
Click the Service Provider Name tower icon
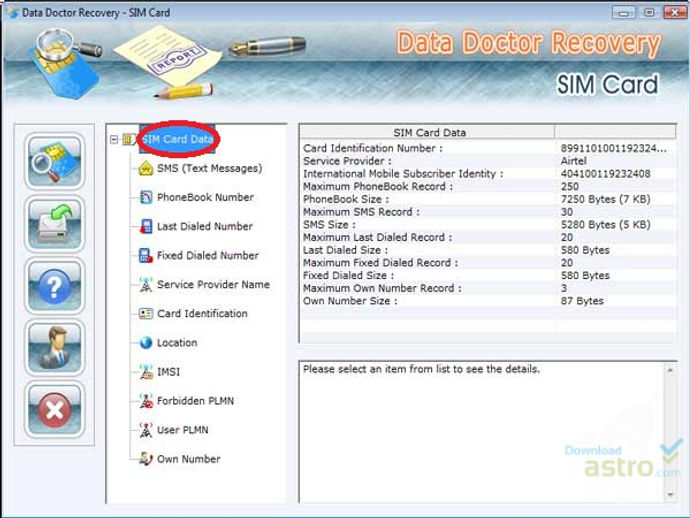[x=146, y=284]
